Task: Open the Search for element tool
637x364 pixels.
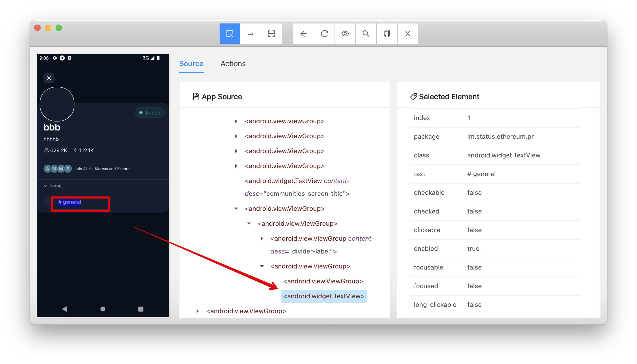Action: click(366, 34)
